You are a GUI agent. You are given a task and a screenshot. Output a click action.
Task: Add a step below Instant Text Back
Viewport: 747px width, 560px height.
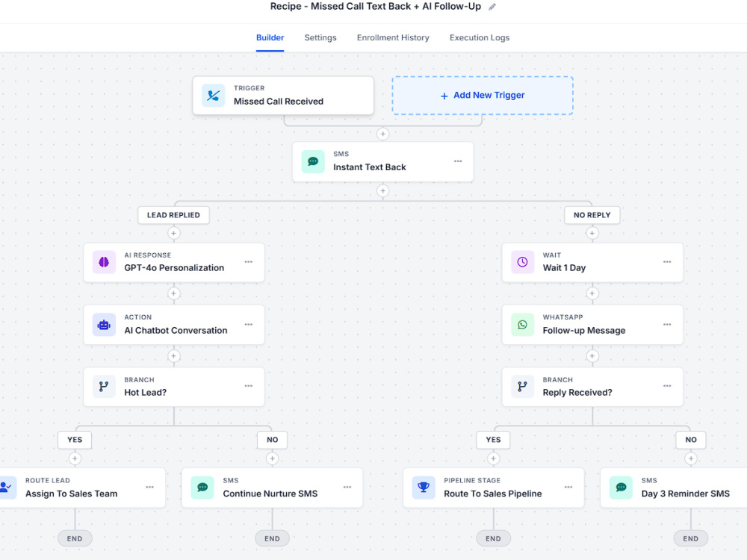click(382, 191)
